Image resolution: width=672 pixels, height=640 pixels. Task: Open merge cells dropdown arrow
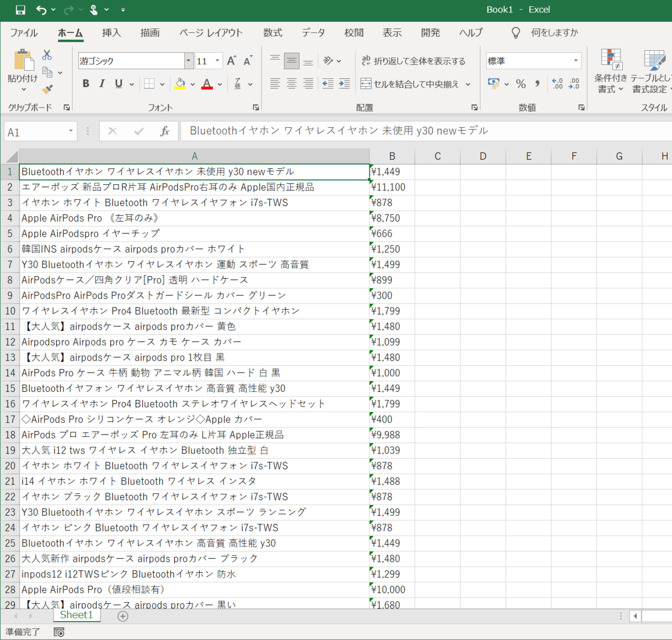tap(468, 84)
